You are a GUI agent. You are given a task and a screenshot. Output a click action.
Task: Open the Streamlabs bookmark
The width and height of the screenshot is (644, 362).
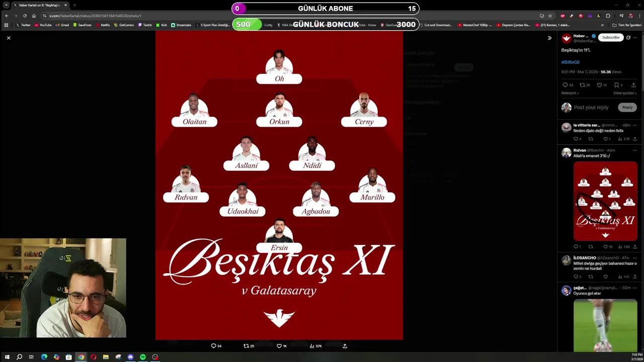click(x=181, y=25)
